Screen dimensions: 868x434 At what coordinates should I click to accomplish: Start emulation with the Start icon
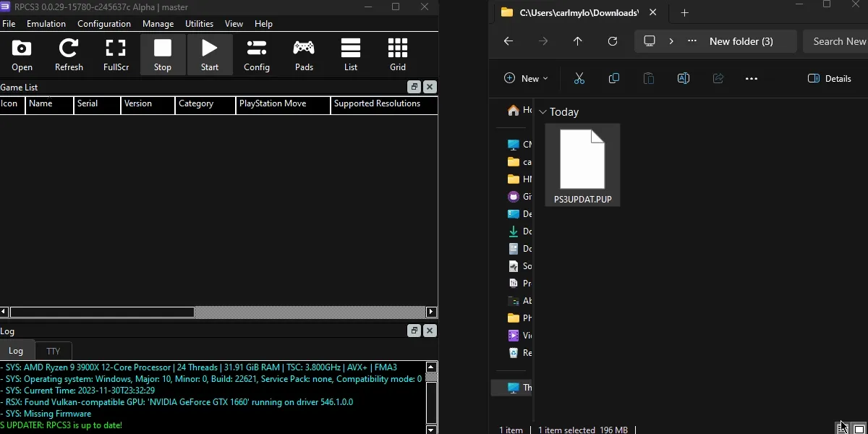210,55
